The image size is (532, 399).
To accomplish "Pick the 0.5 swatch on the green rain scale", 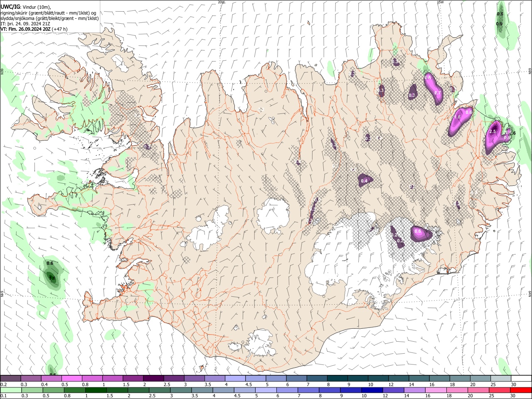I will pyautogui.click(x=53, y=390).
